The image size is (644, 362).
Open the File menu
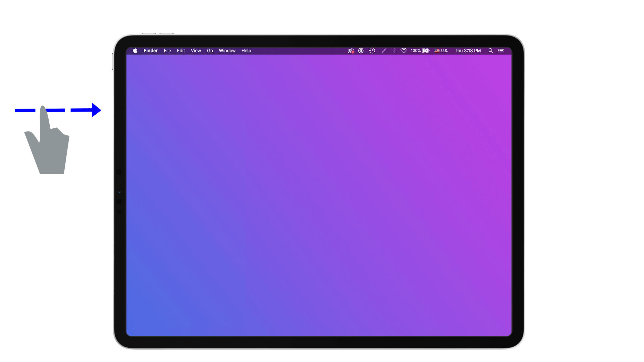[167, 51]
